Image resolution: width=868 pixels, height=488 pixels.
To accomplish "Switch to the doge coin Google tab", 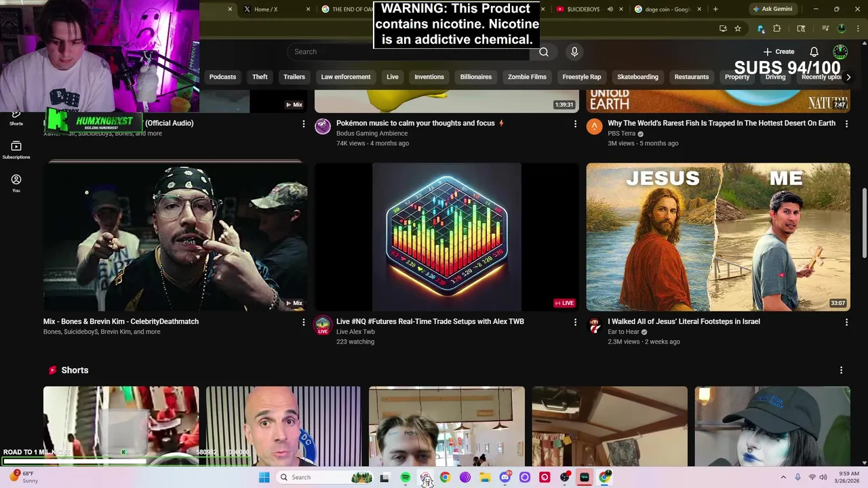I will pyautogui.click(x=668, y=9).
